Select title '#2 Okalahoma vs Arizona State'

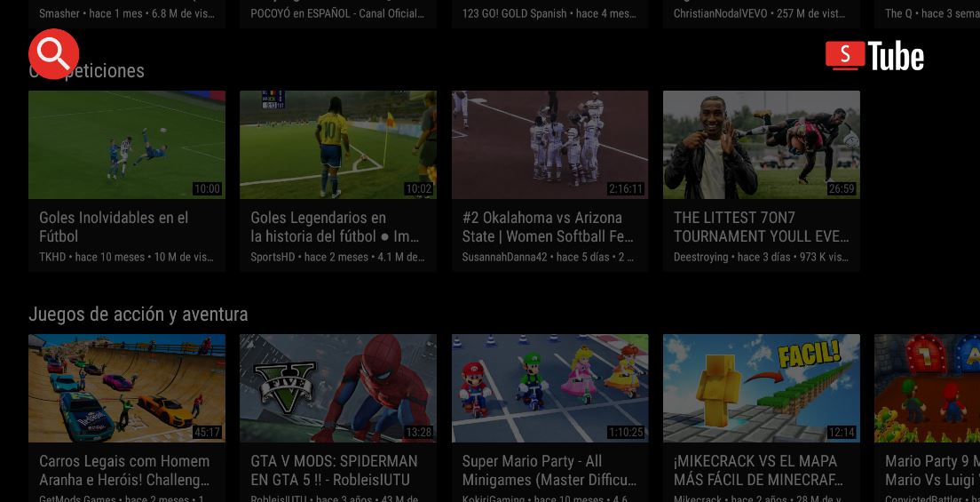548,227
